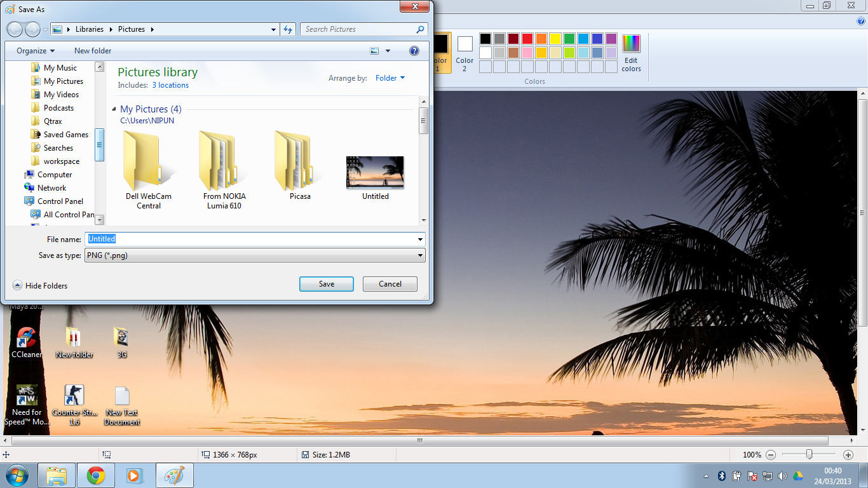This screenshot has height=488, width=868.
Task: Click the magnifier icon in Search Pictures
Action: 420,29
